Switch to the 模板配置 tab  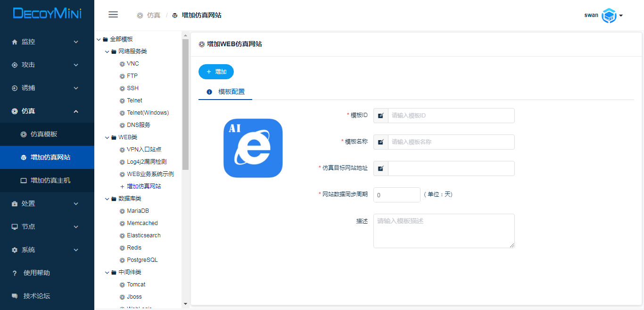(x=226, y=92)
